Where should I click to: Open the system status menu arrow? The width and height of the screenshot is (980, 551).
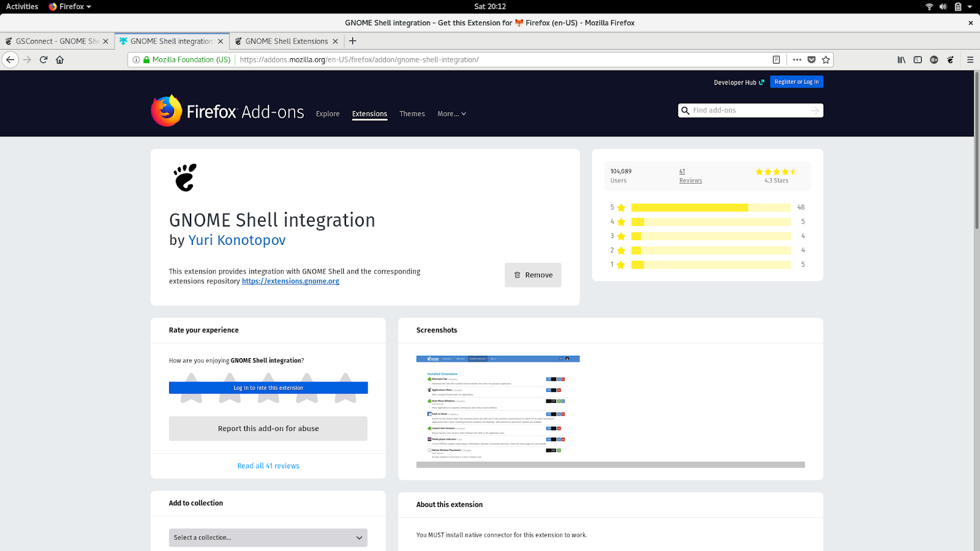coord(970,7)
